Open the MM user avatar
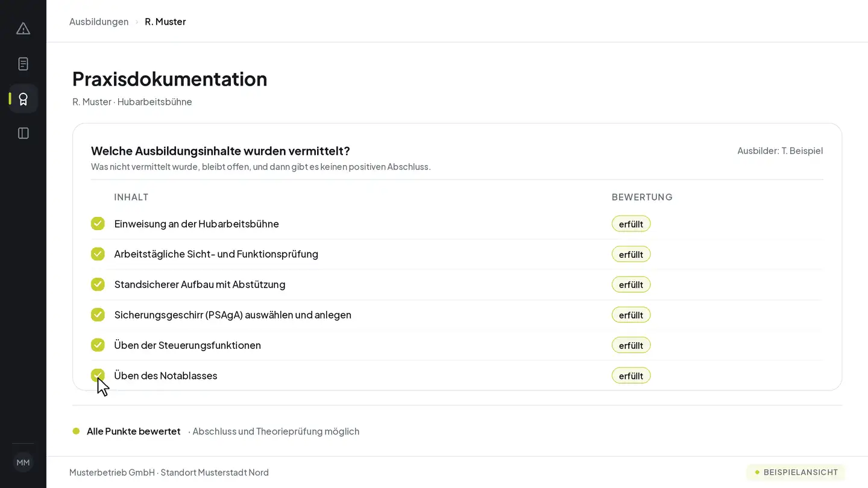 (x=23, y=463)
